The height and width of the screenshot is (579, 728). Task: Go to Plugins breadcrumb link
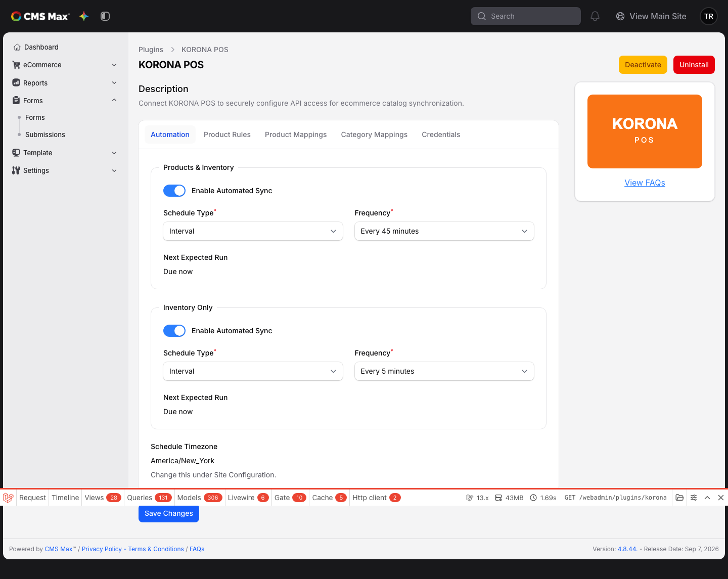click(x=151, y=50)
